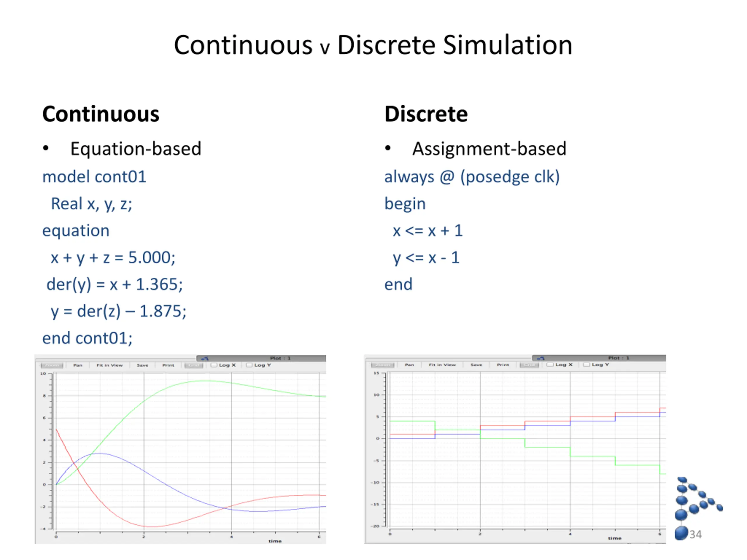
Task: Click the plot icon in the left Plot:1 title bar
Action: (x=205, y=358)
